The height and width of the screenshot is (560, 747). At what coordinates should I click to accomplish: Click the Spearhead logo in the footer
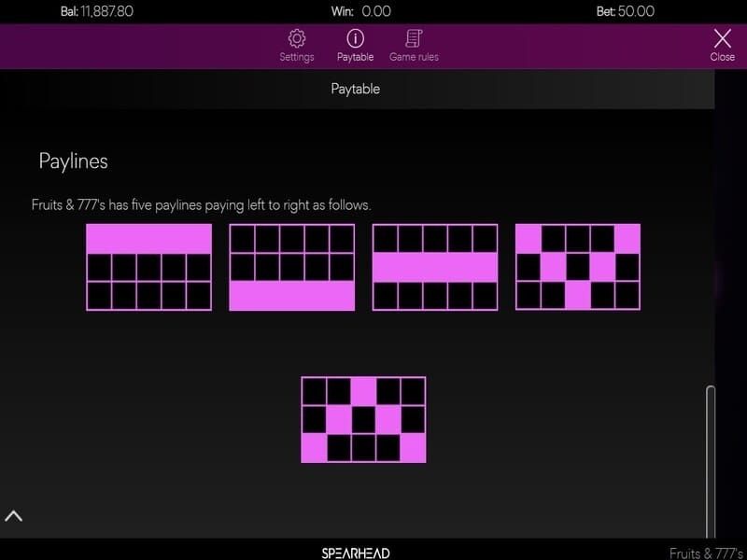coord(356,553)
